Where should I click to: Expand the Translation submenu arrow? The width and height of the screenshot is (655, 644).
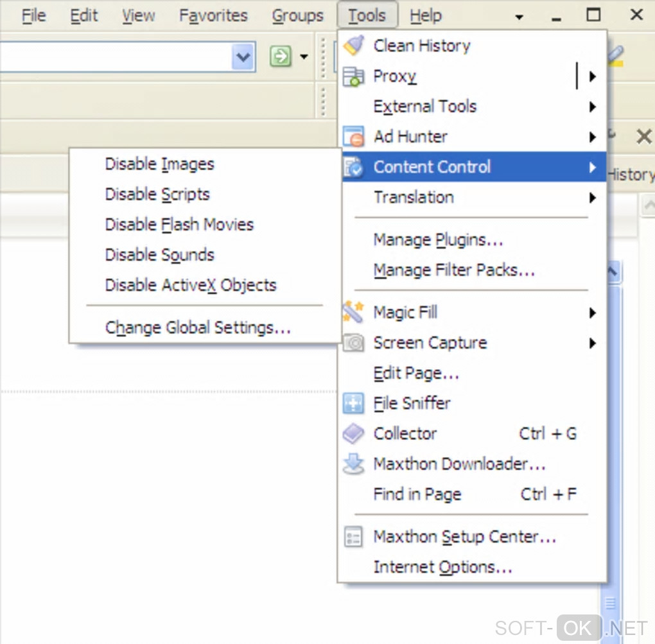click(x=592, y=198)
